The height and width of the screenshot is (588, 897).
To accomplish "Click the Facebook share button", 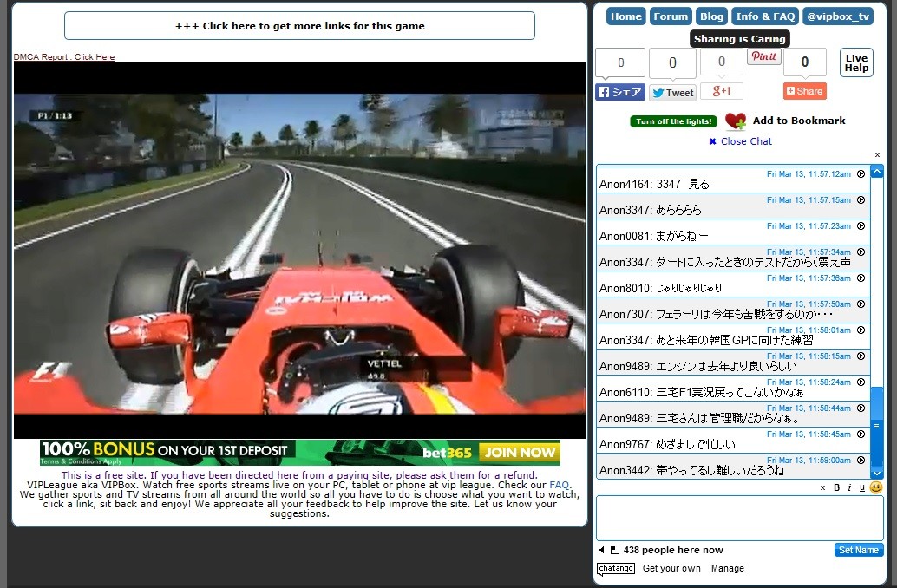I will [620, 92].
